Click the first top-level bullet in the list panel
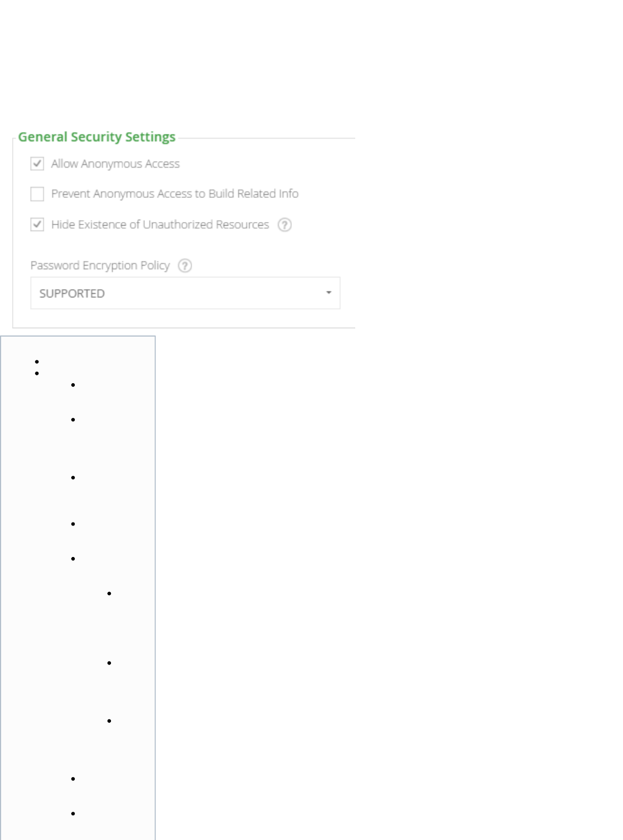 tap(37, 362)
